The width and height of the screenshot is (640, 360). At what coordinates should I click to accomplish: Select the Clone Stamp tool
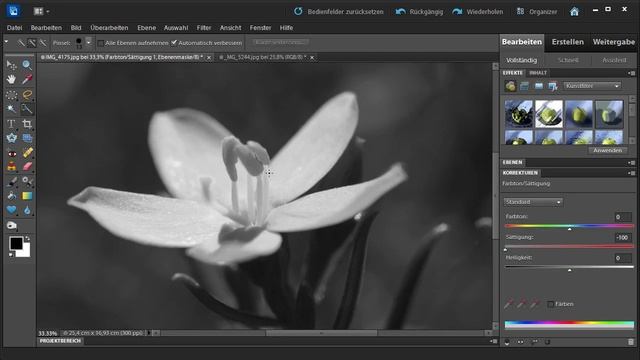(x=11, y=167)
